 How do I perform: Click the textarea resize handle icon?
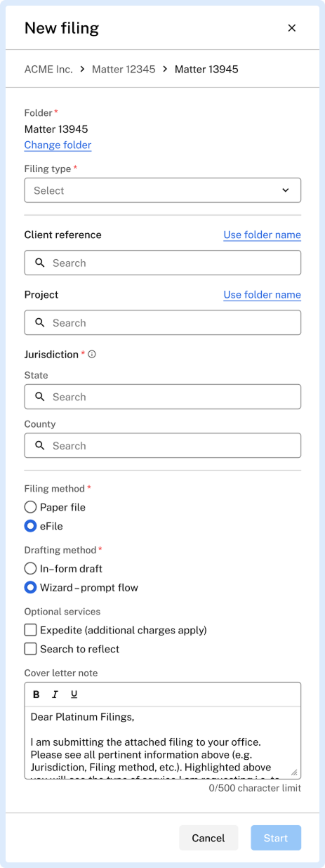pyautogui.click(x=294, y=772)
